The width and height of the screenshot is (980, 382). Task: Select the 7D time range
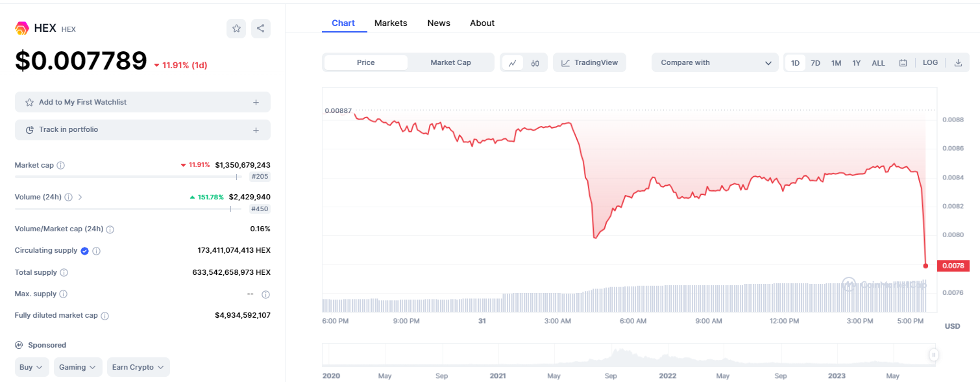[x=816, y=63]
